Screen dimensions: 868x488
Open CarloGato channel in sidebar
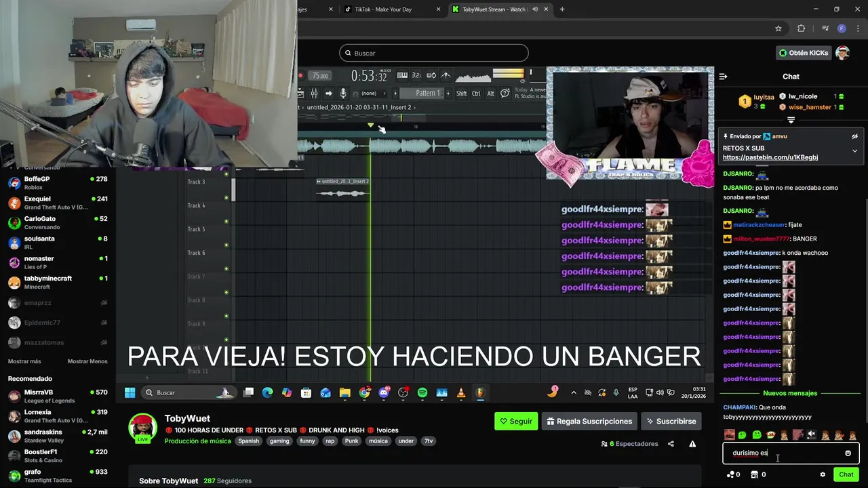tap(58, 223)
